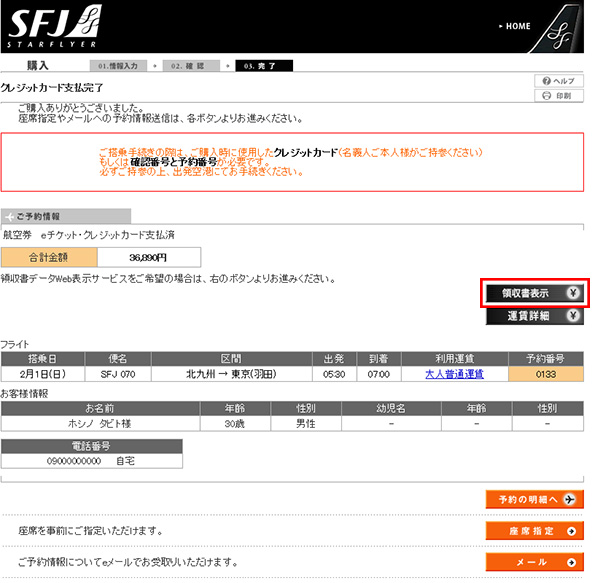Open the 大人普通運賃 fare link
Viewport: 600px width, 583px height.
(454, 374)
